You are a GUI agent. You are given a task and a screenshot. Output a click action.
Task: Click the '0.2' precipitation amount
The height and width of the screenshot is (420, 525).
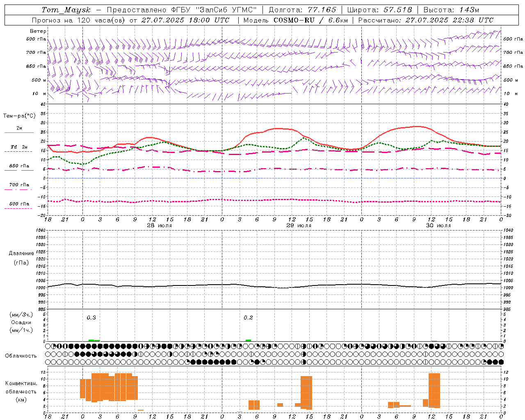(x=248, y=317)
